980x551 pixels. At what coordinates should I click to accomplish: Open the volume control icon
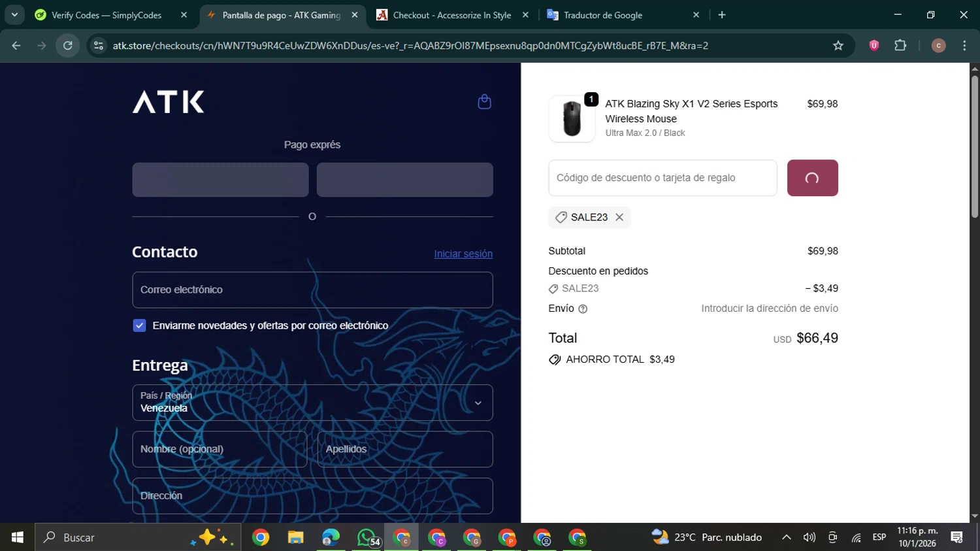click(809, 537)
